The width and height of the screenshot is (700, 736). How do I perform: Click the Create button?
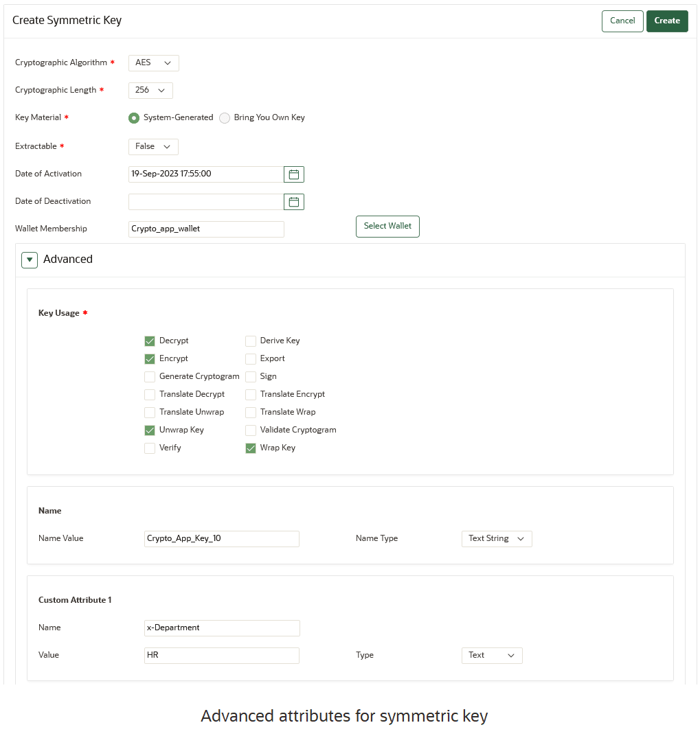(x=666, y=21)
